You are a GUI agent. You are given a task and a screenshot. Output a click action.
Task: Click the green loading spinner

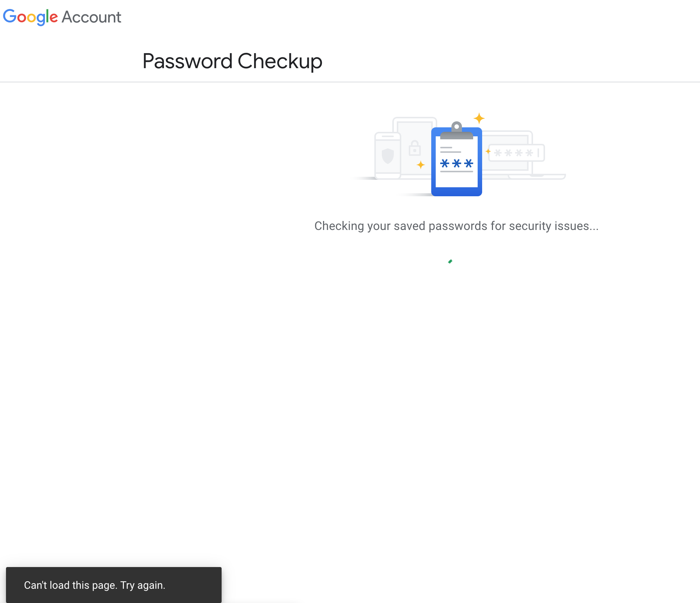pos(450,261)
